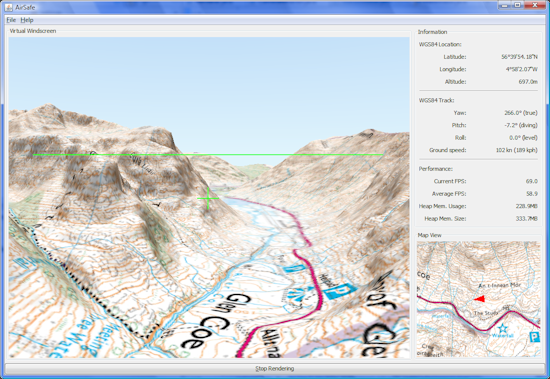Screen dimensions: 550x379
Task: Click the red aircraft arrow on Map View
Action: 479,299
